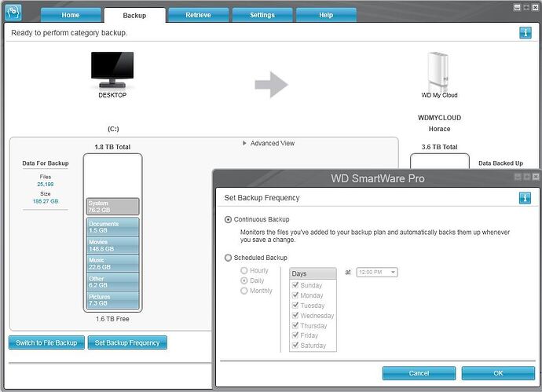
Task: Choose Hourly schedule
Action: tap(244, 270)
